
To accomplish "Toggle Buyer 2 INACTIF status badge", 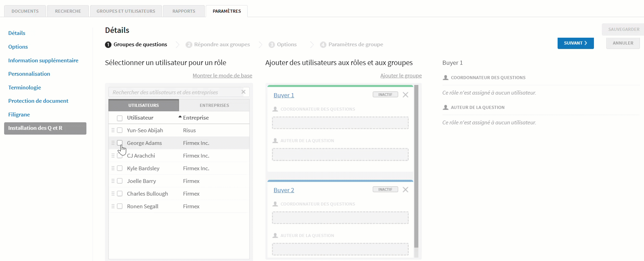I will click(385, 189).
